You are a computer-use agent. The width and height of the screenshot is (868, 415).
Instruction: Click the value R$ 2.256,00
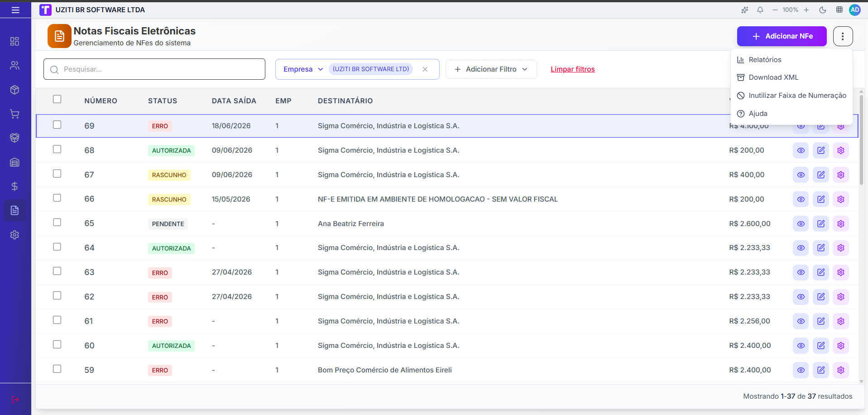(x=749, y=321)
